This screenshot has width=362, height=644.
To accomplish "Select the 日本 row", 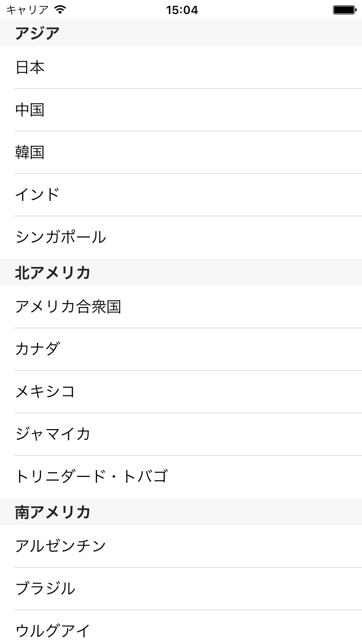I will [x=30, y=68].
